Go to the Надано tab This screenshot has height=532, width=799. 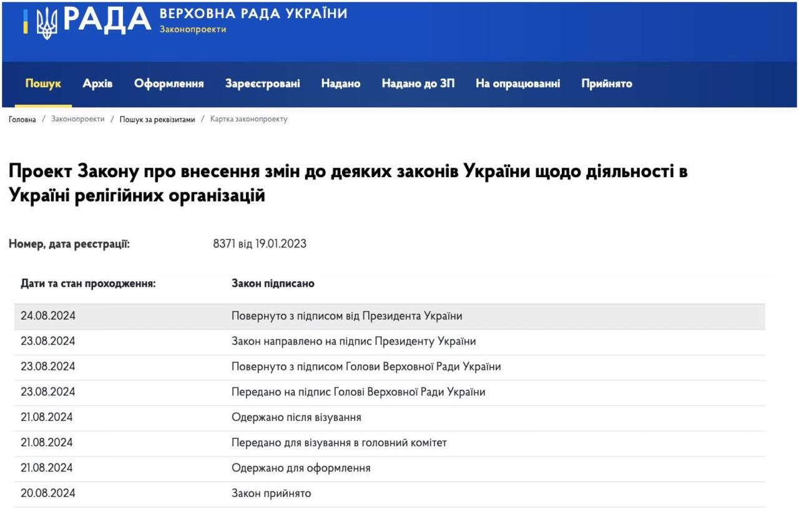click(x=340, y=84)
